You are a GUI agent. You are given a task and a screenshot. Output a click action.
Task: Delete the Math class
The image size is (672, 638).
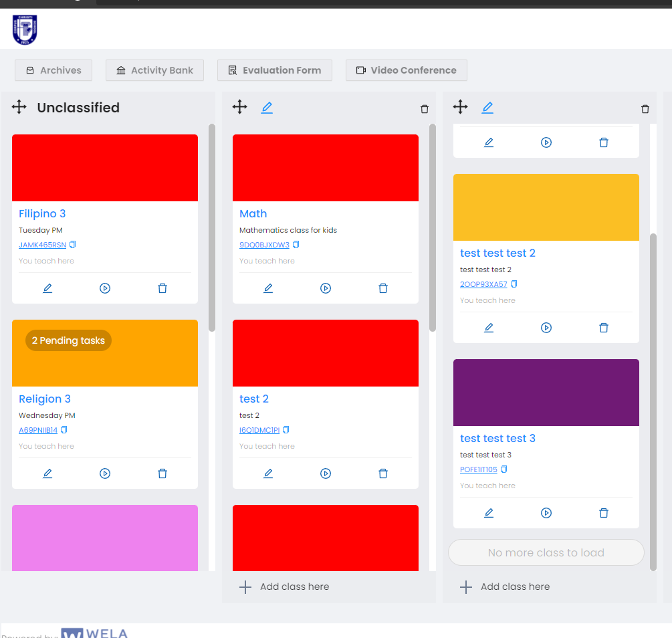pyautogui.click(x=383, y=288)
